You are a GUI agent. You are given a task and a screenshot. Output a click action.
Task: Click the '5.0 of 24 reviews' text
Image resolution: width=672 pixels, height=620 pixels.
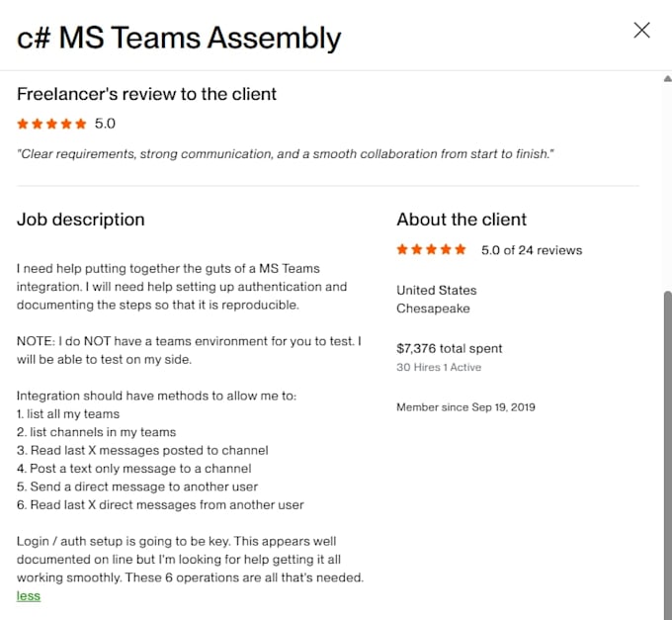[532, 250]
